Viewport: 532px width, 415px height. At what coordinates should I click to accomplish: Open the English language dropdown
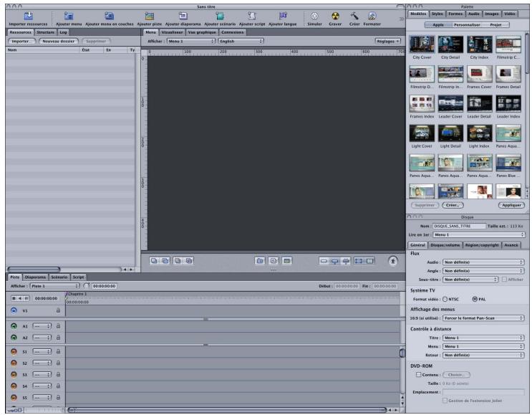[x=241, y=41]
